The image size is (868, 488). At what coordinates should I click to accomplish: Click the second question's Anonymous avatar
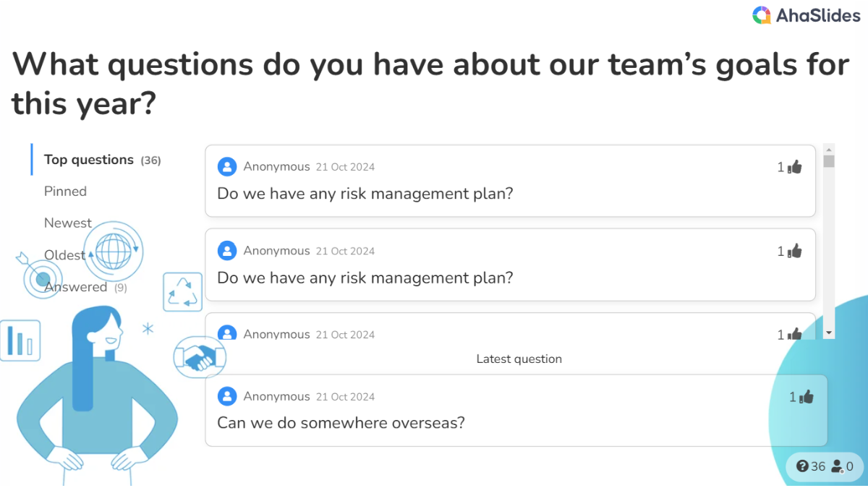(x=227, y=251)
